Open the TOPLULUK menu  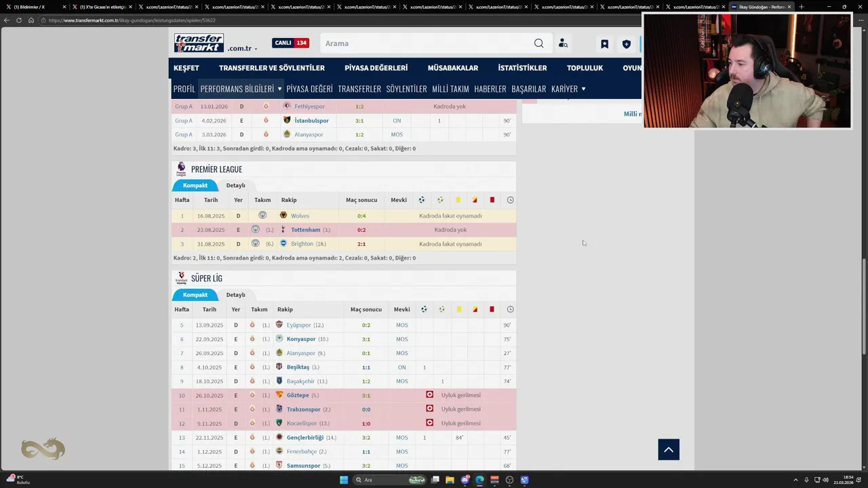585,68
